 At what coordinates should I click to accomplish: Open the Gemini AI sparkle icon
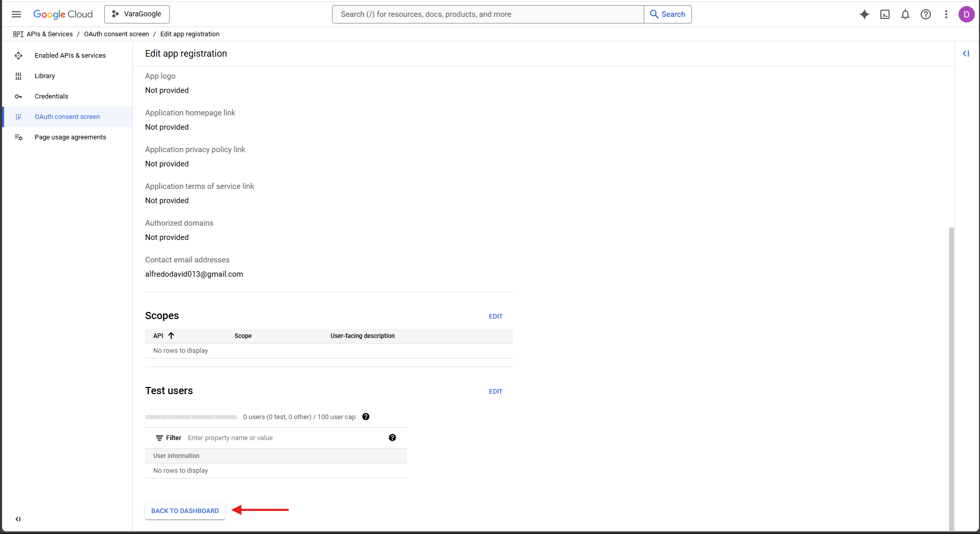(865, 14)
